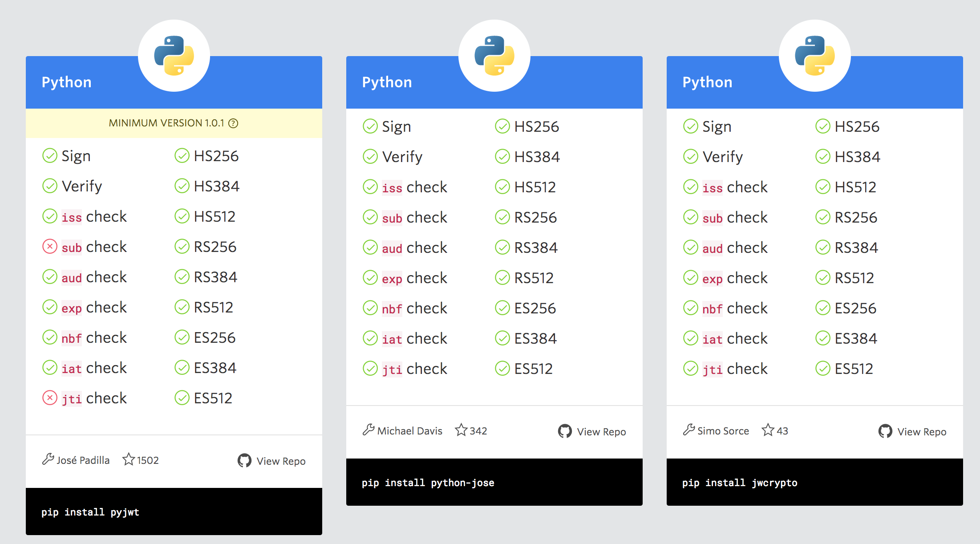The width and height of the screenshot is (980, 544).
Task: Click the iss check label in pyjwt card
Action: [94, 216]
